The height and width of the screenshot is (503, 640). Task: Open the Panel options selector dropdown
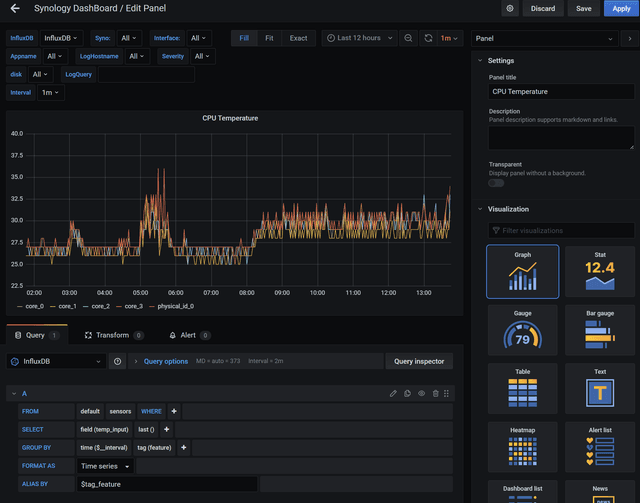[x=544, y=38]
